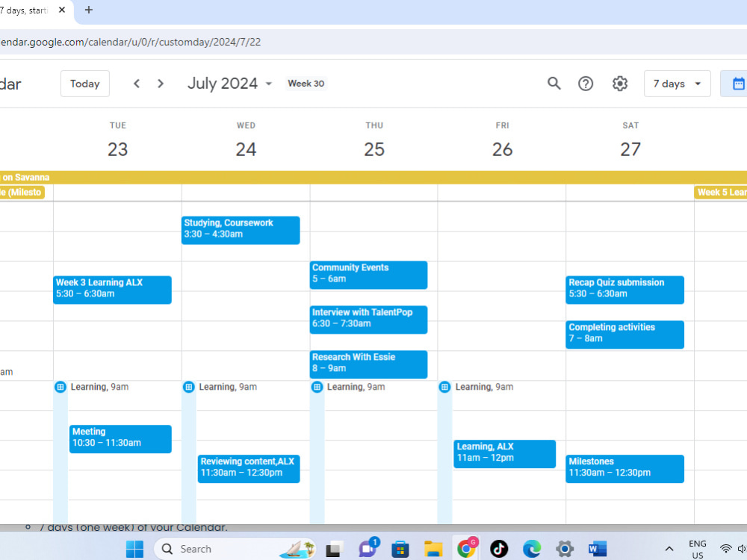
Task: Click the Learning icon on Friday 26
Action: point(444,387)
